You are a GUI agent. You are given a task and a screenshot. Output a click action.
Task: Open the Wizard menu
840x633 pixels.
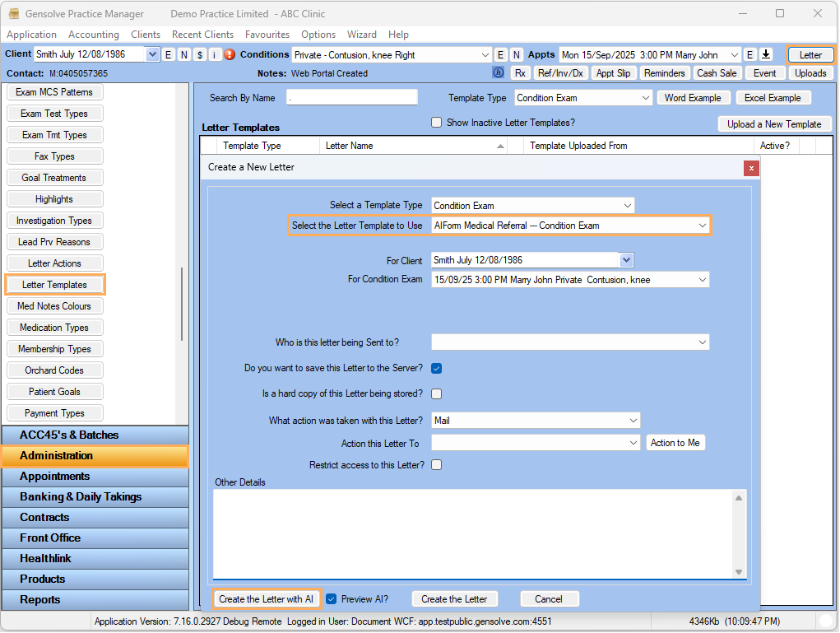pos(362,35)
